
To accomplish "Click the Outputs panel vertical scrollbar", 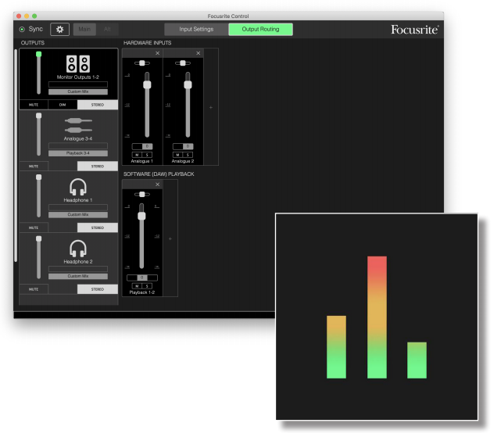I will pyautogui.click(x=16, y=156).
